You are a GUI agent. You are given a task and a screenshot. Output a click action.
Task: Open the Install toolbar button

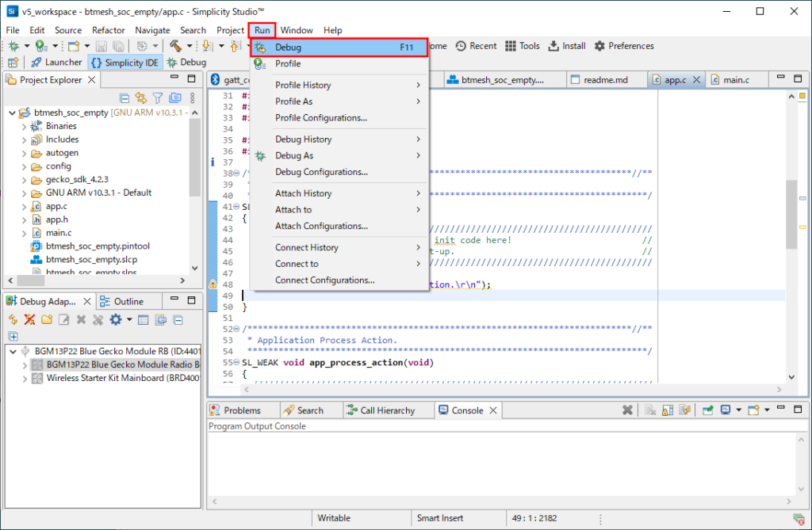[x=566, y=46]
